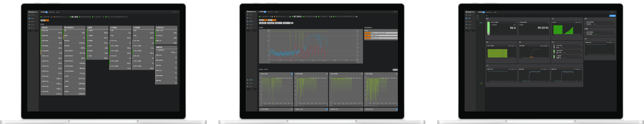Click fullscreen icon on left laptop dashboard
644x124 pixels.
pos(172,12)
